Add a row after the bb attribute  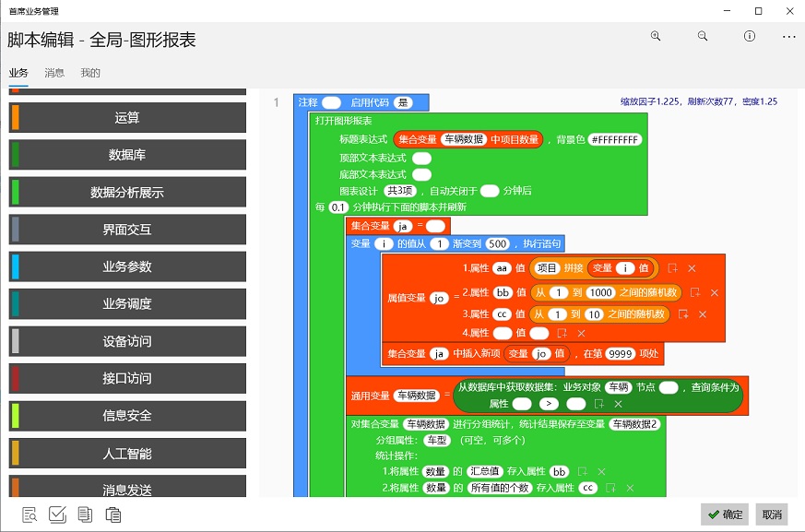point(695,292)
